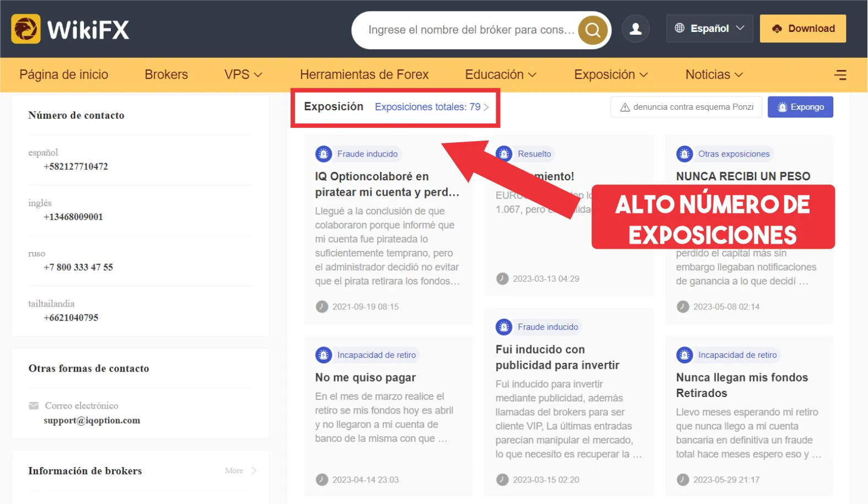The image size is (868, 504).
Task: Click the Download button
Action: (803, 29)
